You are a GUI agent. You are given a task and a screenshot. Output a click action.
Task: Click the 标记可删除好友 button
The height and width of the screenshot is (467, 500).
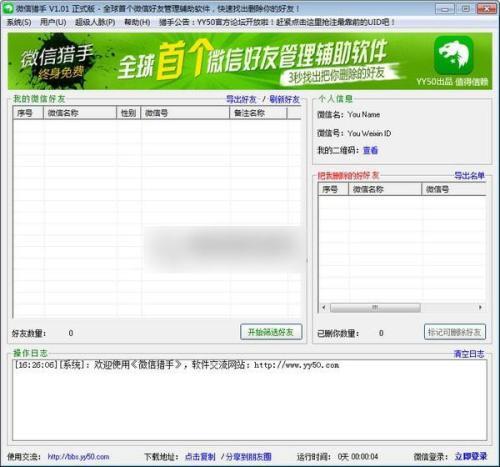(455, 332)
